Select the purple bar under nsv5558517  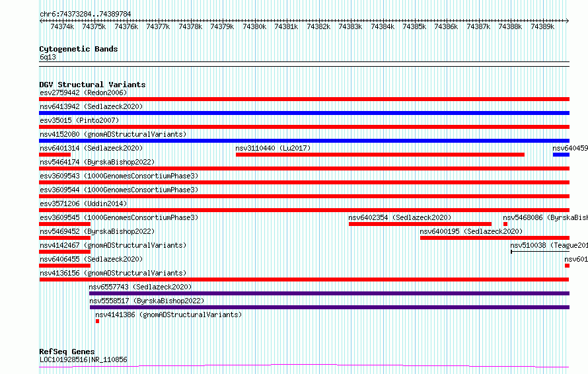tap(330, 307)
